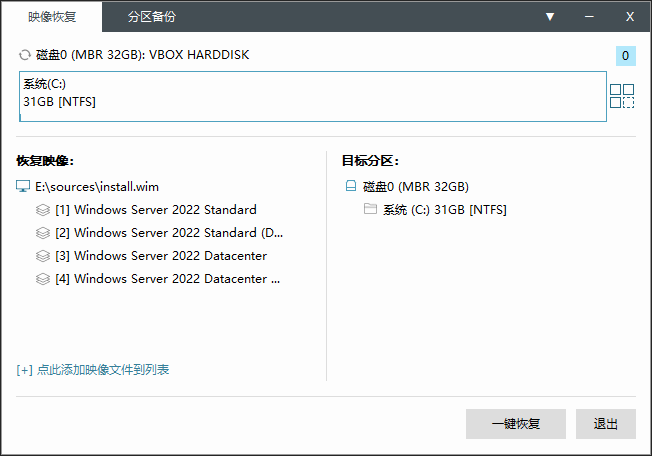Select the 系统(C:) 31GB partition block

312,96
